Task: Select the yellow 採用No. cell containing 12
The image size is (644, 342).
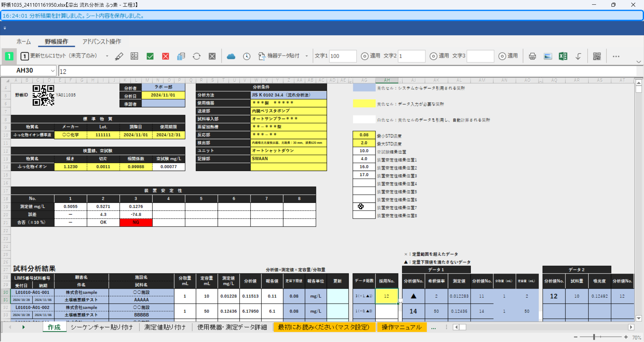Action: 386,296
